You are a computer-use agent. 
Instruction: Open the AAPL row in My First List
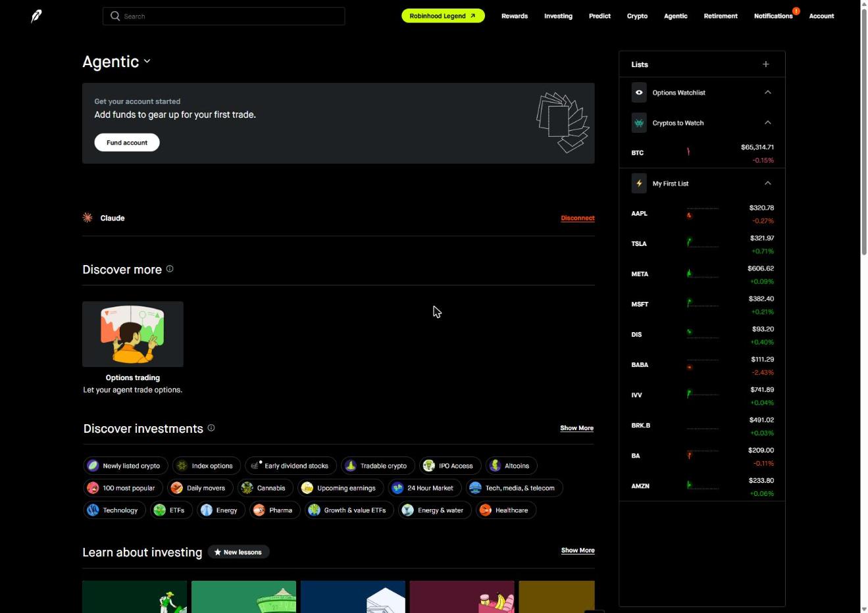point(702,214)
